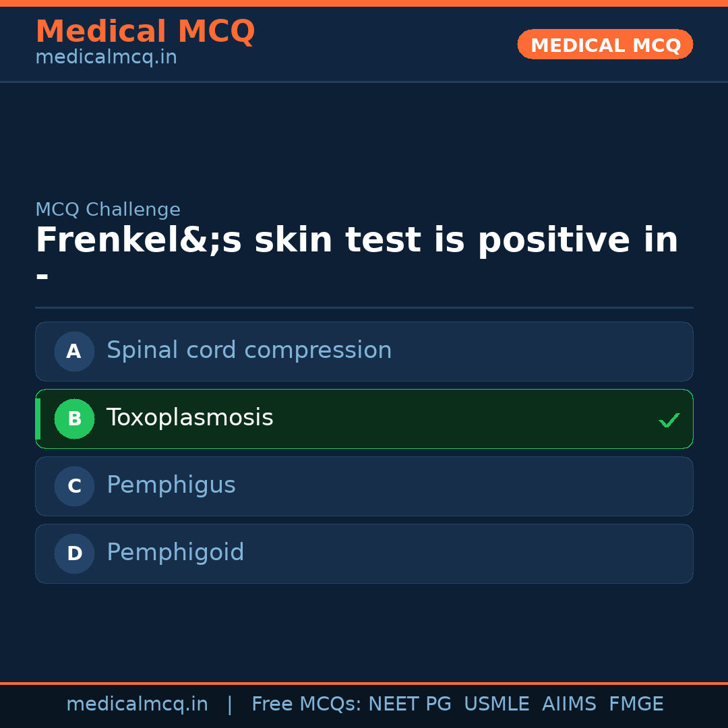
Task: Click the medicalmcq.in link under the logo
Action: point(106,57)
